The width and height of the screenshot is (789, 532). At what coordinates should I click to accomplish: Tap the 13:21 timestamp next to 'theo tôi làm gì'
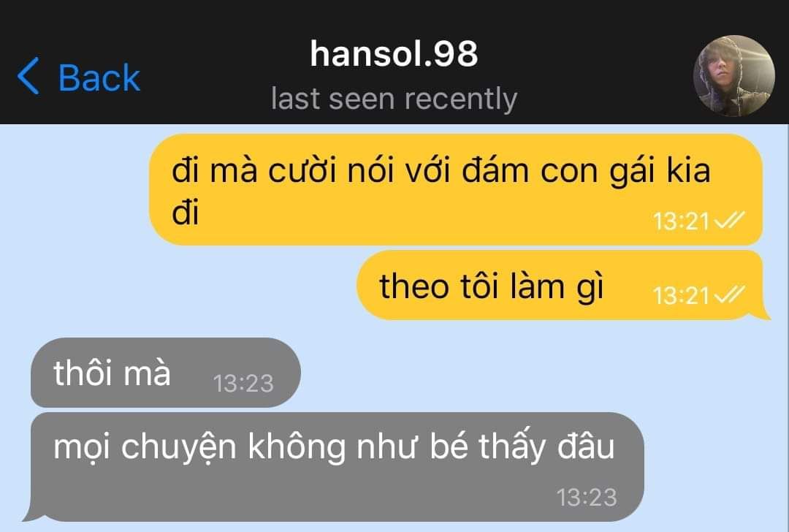[682, 295]
